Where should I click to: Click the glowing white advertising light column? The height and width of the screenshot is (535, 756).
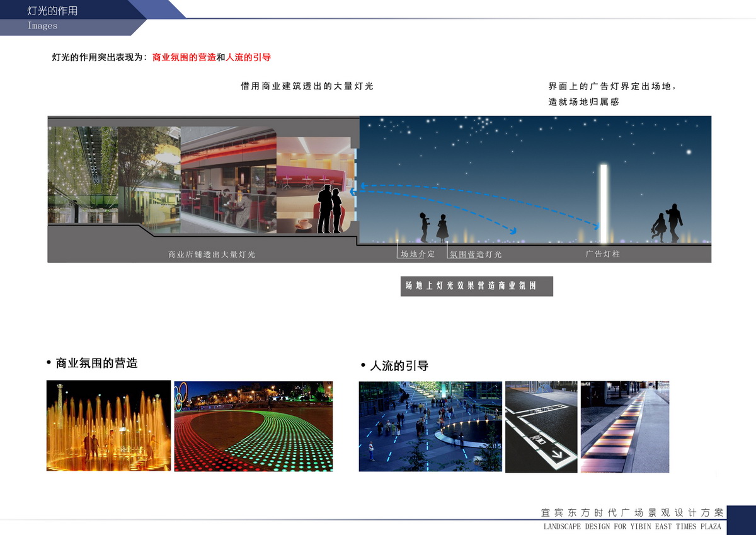[604, 204]
